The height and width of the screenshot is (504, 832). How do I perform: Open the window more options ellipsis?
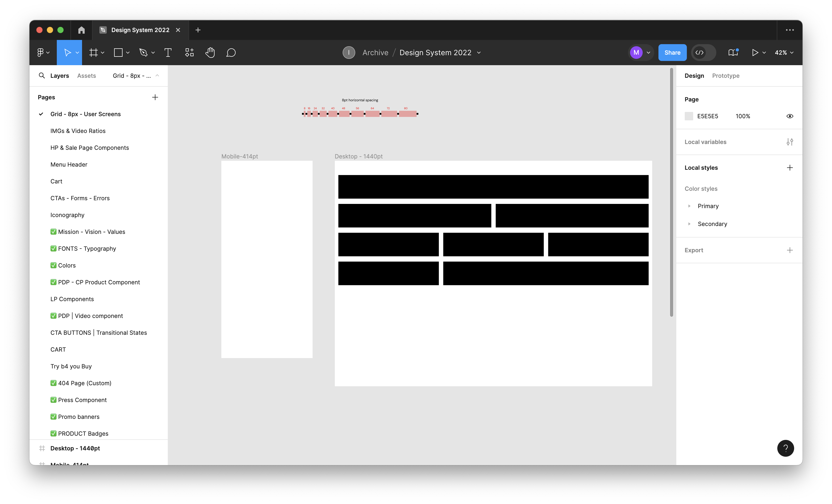[x=790, y=30]
